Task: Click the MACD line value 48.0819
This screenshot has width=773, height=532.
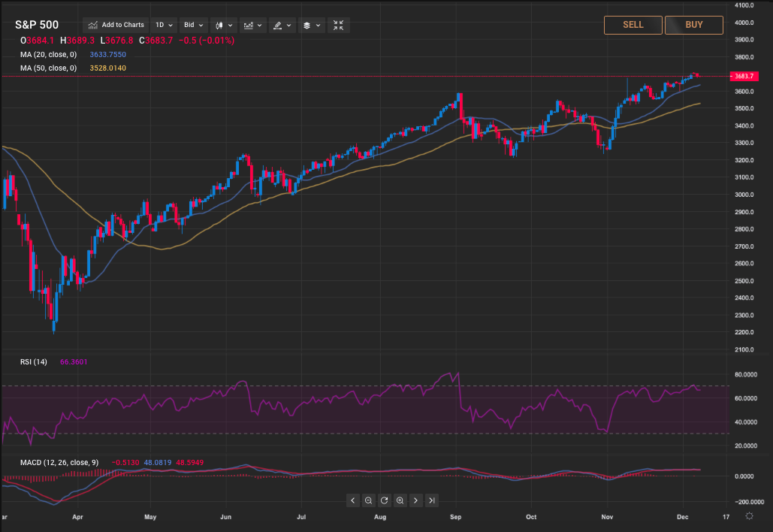Action: [x=158, y=462]
